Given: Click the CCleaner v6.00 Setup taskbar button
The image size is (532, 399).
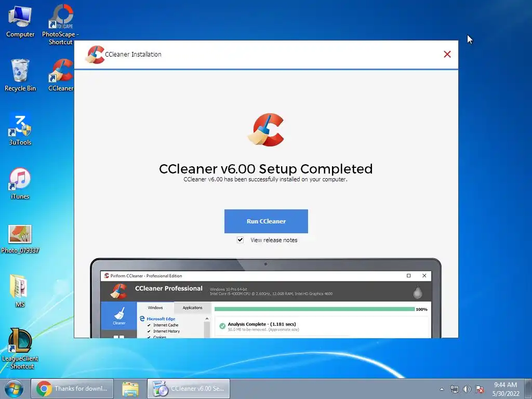Looking at the screenshot, I should (x=189, y=389).
